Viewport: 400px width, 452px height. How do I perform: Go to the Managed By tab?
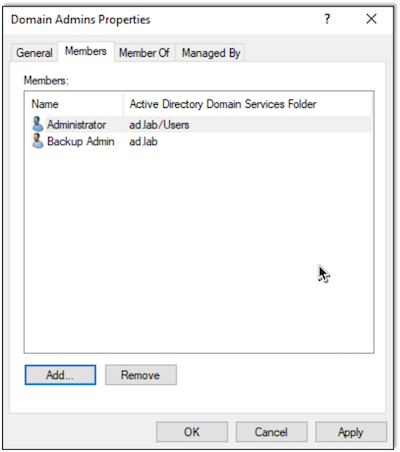click(x=211, y=53)
